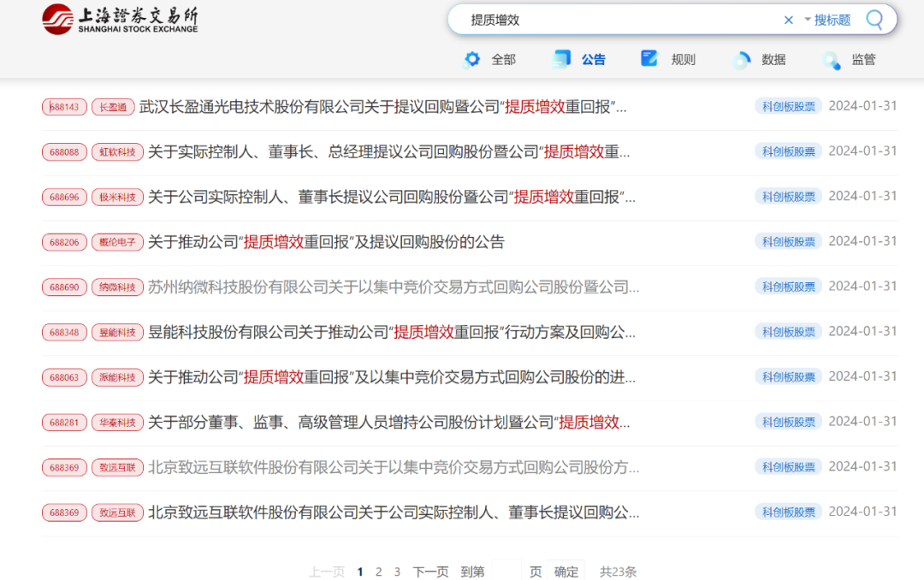This screenshot has height=580, width=924.
Task: Click 科创板股票 label in the 概伦电子 row
Action: click(x=789, y=241)
